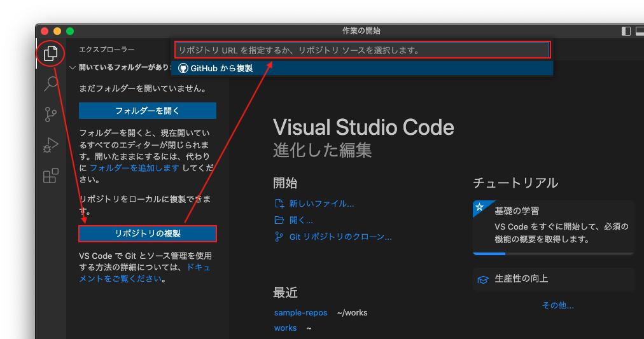
Task: Click the 最近 section heading
Action: point(286,293)
